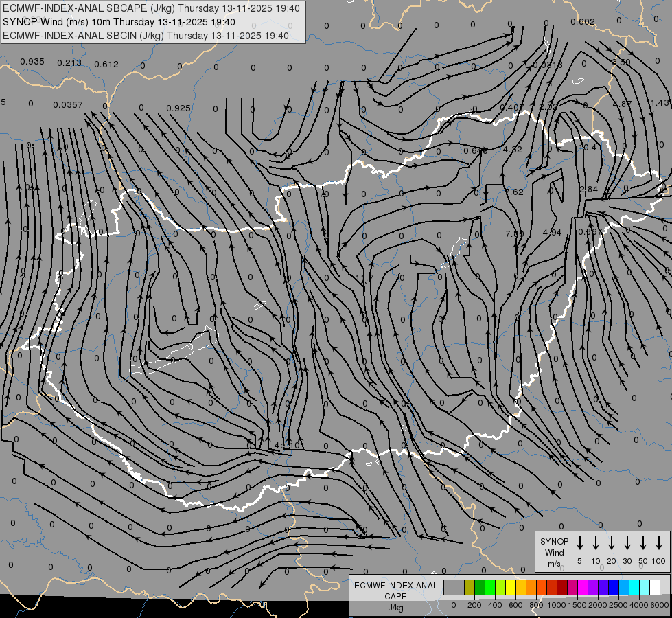Pick the dark maroon-red CAPE swatch
Viewport: 672px width, 618px height.
[x=562, y=588]
